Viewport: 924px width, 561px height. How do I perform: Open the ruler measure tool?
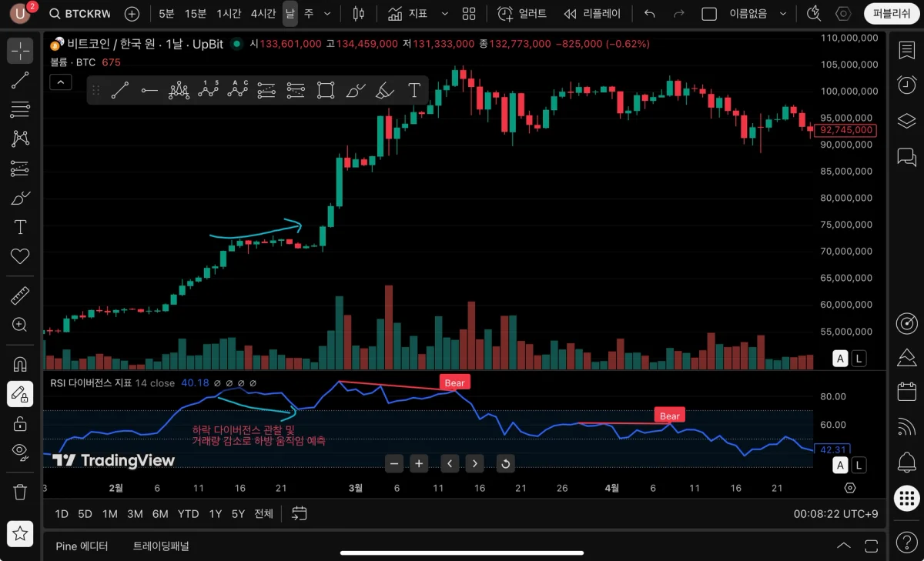[20, 296]
